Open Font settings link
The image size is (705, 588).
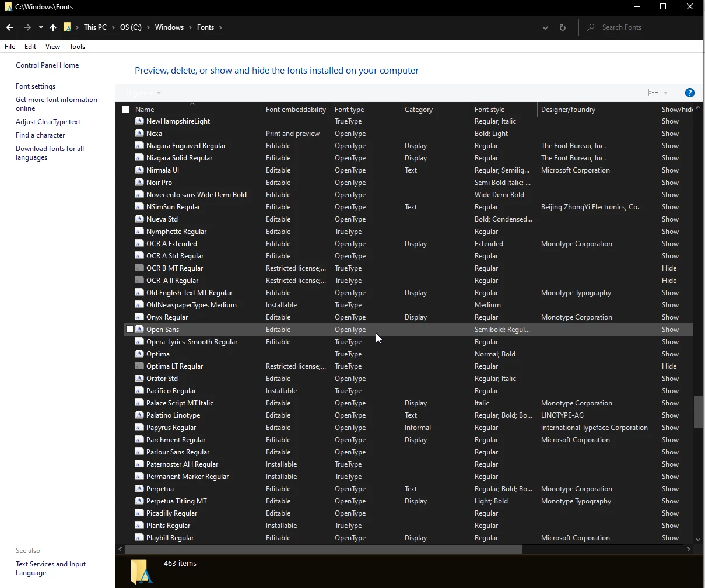coord(36,86)
